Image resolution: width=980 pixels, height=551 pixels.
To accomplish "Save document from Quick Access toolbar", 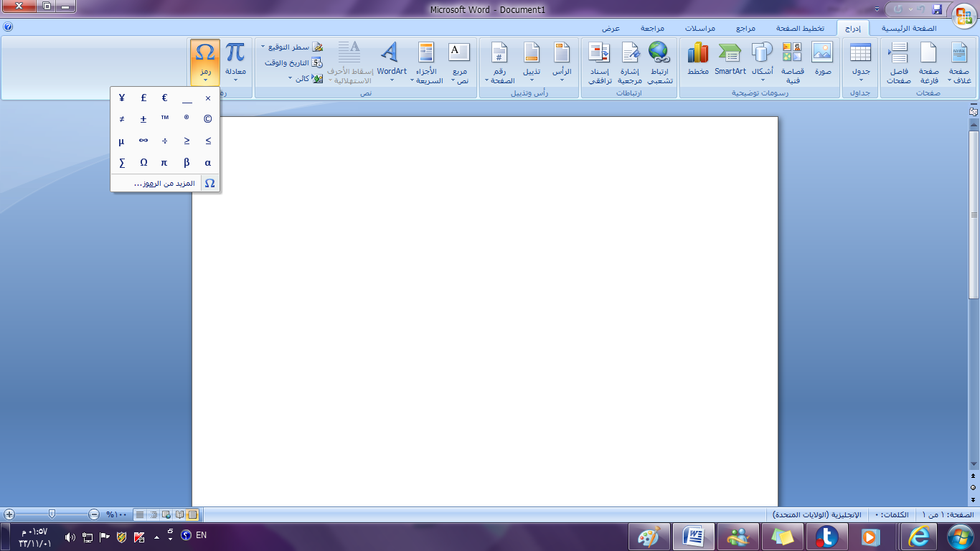I will tap(936, 9).
